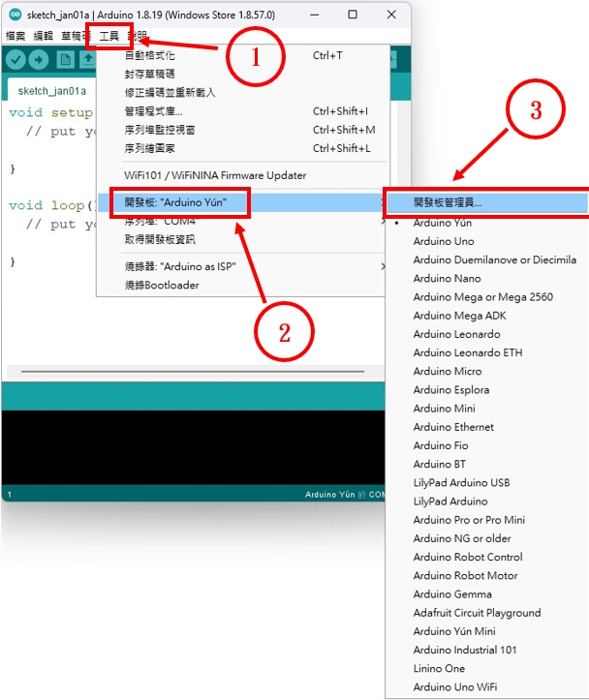Choose the plain LilyPad Arduino board
589x700 pixels.
(487, 502)
